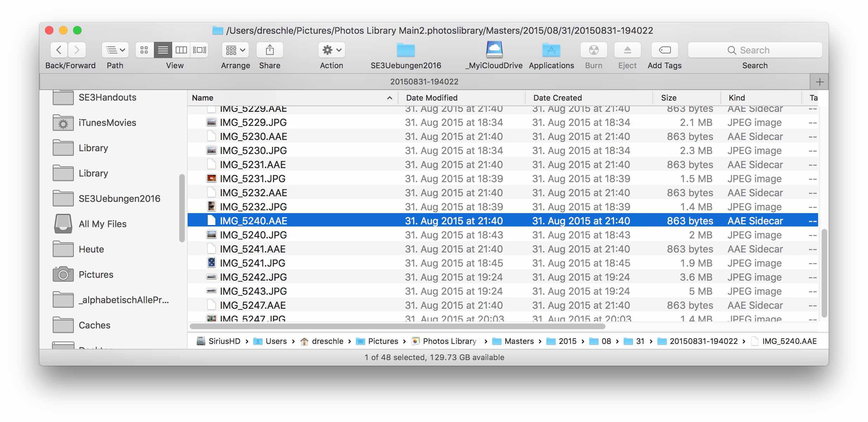Viewport: 868px width, 422px height.
Task: Open Pictures in the sidebar
Action: point(96,275)
